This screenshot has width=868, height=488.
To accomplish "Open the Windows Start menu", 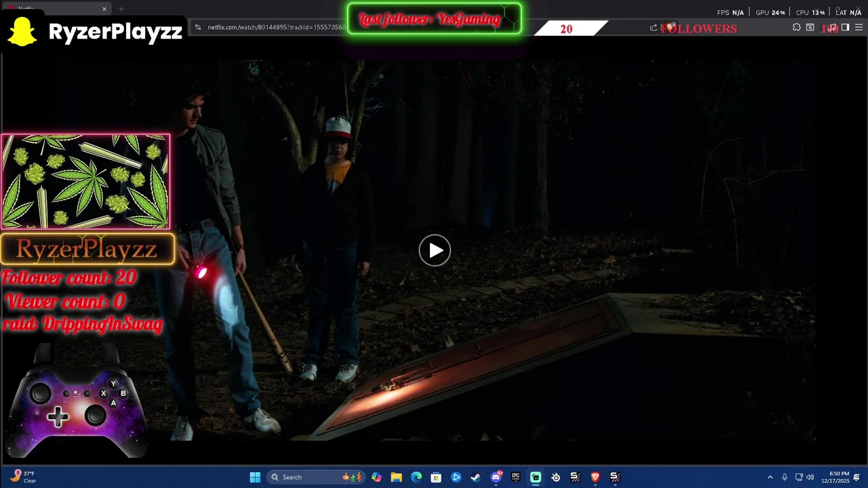I will coord(255,477).
